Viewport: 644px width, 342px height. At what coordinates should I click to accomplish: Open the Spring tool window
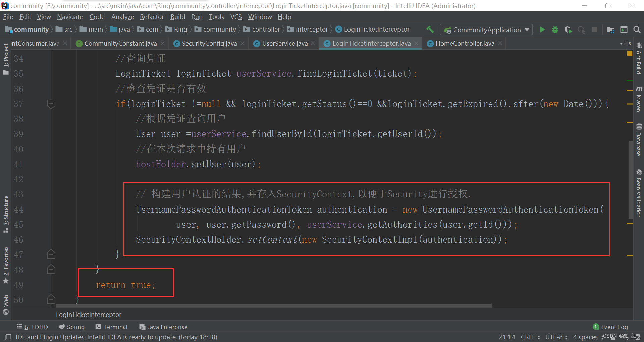(71, 327)
